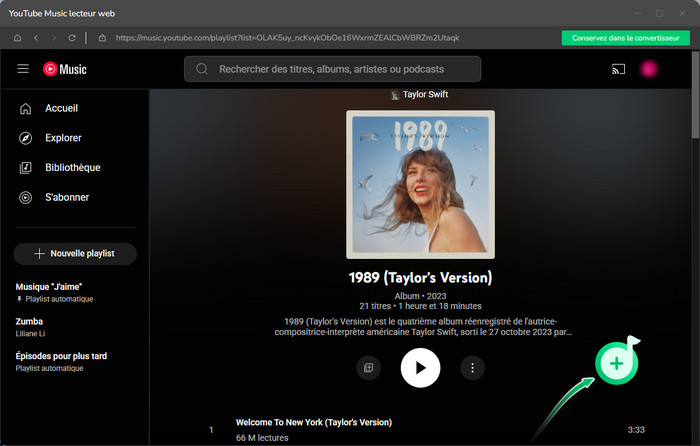The width and height of the screenshot is (700, 446).
Task: Click the 1989 album cover artwork
Action: 420,184
